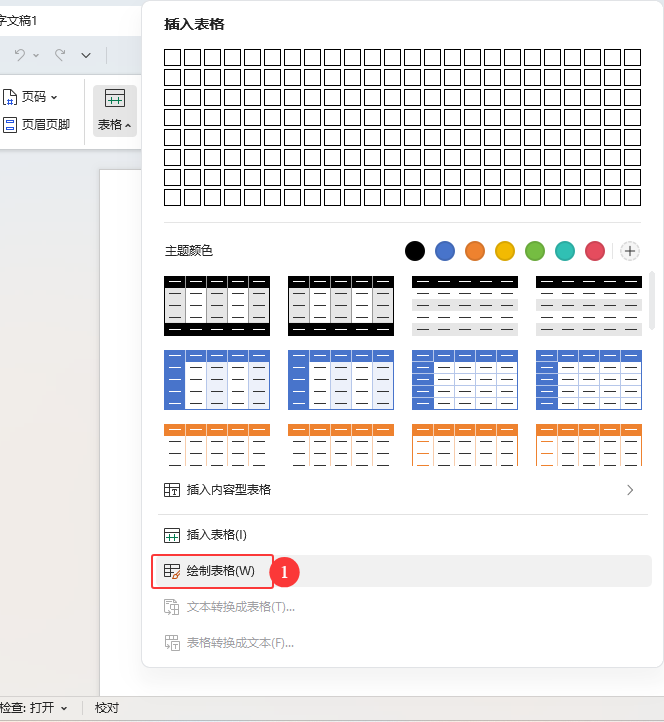
Task: Click the Draw Table (绘制表格(W)) pencil icon
Action: tap(172, 571)
